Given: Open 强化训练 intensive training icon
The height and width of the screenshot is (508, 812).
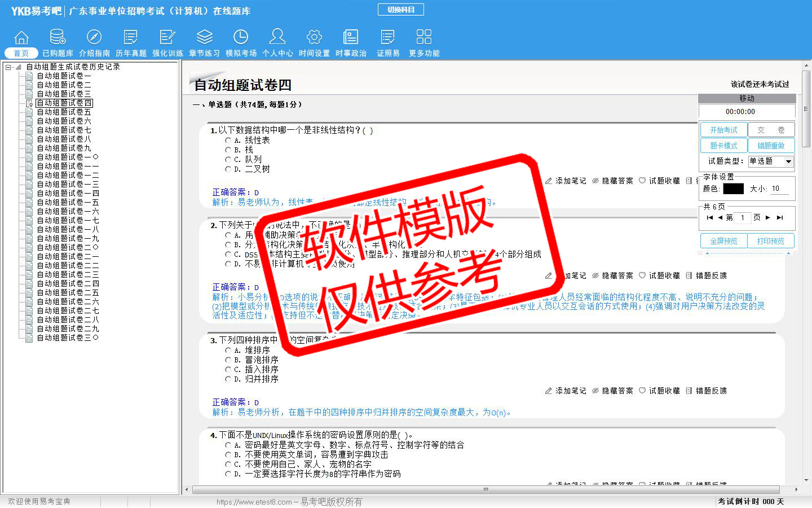Looking at the screenshot, I should (x=167, y=38).
